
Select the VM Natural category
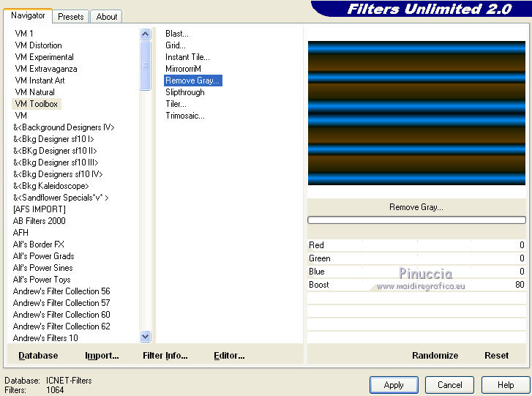pos(34,92)
